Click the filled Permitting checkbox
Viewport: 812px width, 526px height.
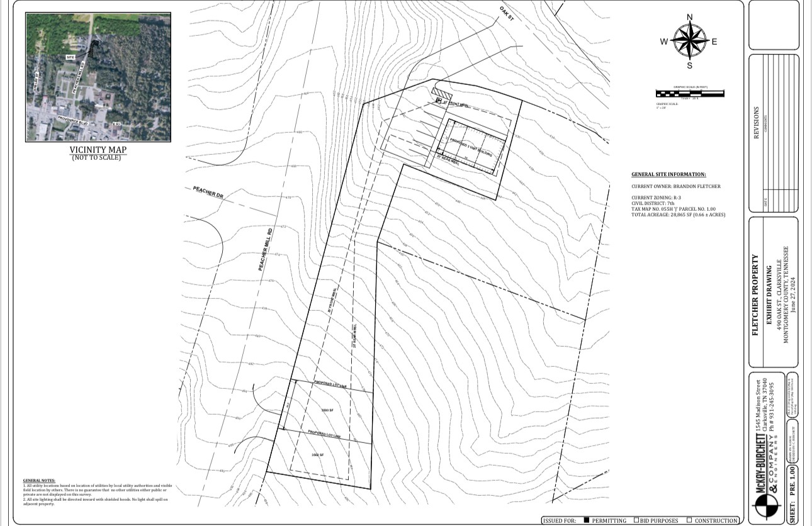pos(586,520)
